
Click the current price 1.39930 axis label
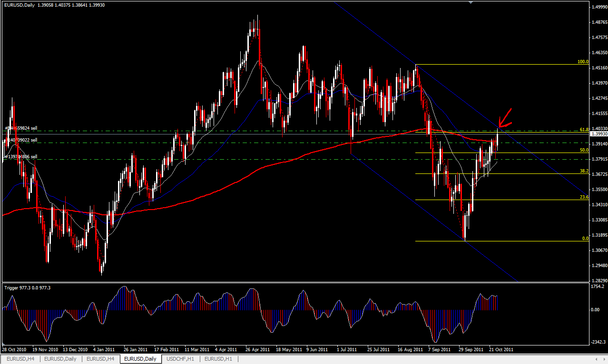[598, 134]
